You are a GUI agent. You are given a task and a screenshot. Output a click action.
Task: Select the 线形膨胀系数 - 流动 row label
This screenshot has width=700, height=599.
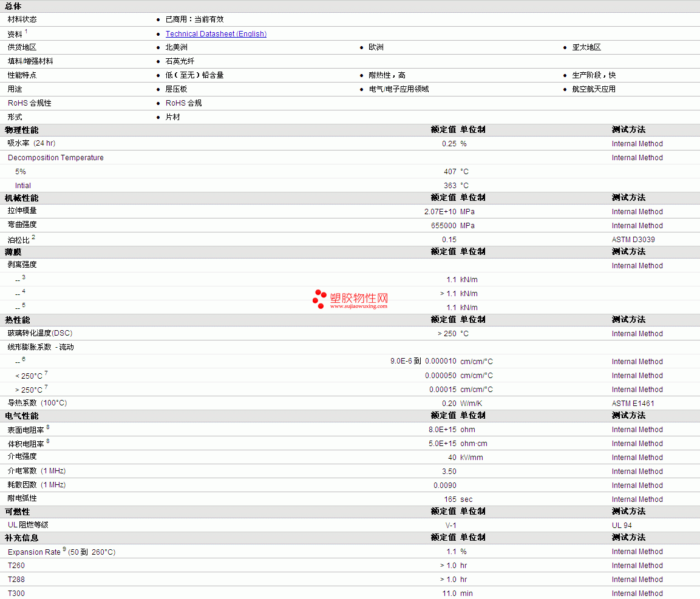point(41,347)
